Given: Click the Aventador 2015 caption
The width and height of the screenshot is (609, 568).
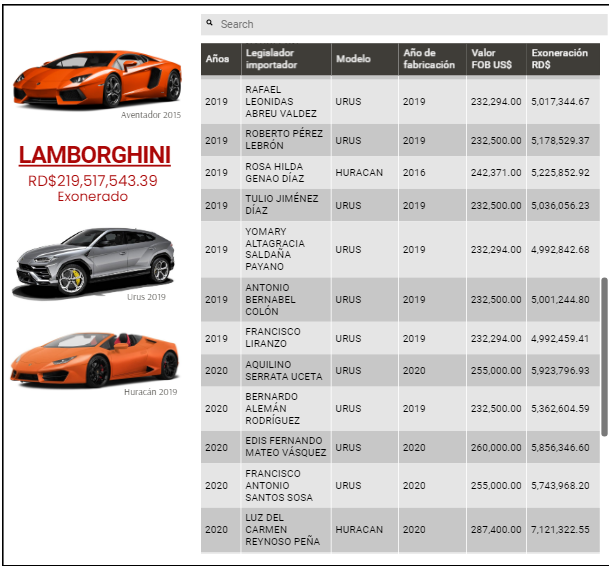Looking at the screenshot, I should point(151,115).
